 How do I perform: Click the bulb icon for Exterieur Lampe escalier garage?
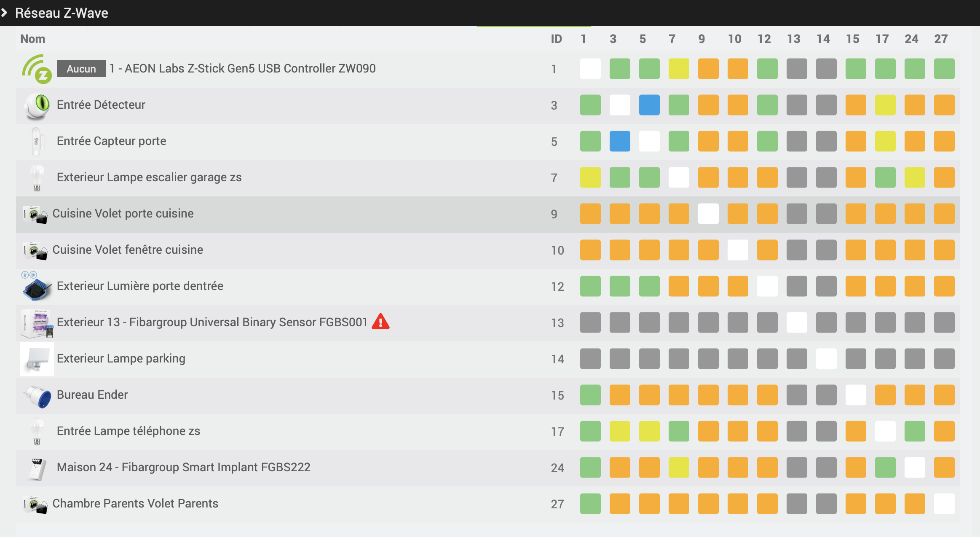click(37, 178)
